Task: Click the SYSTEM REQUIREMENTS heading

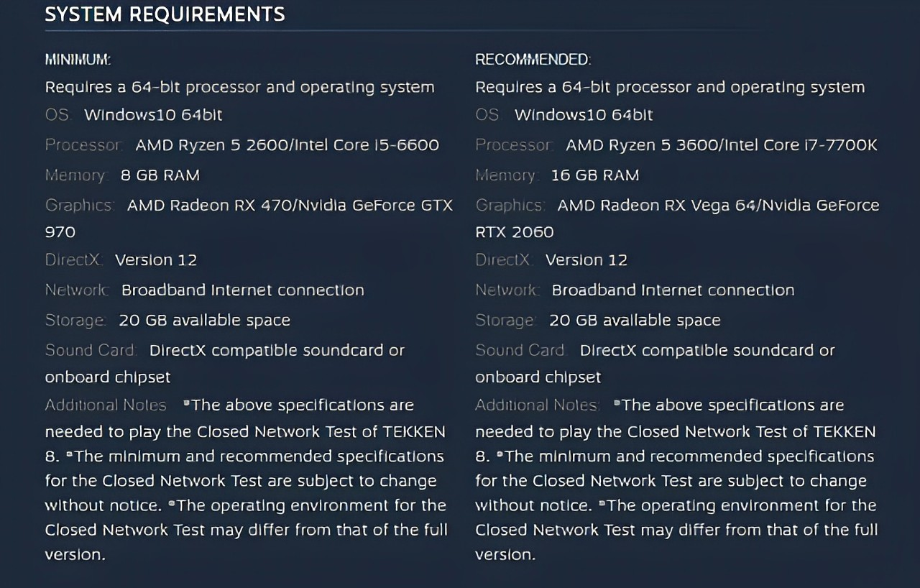Action: pyautogui.click(x=165, y=14)
